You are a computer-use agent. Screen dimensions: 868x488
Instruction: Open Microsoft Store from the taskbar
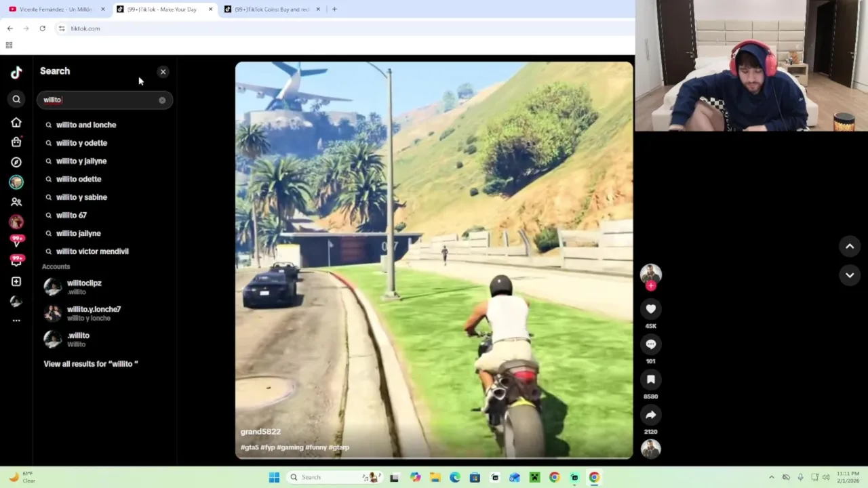[475, 477]
